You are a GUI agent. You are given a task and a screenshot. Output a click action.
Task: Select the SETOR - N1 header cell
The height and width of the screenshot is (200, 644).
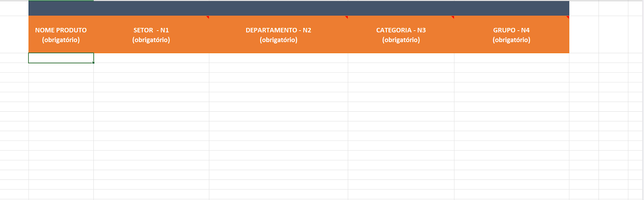tap(151, 35)
